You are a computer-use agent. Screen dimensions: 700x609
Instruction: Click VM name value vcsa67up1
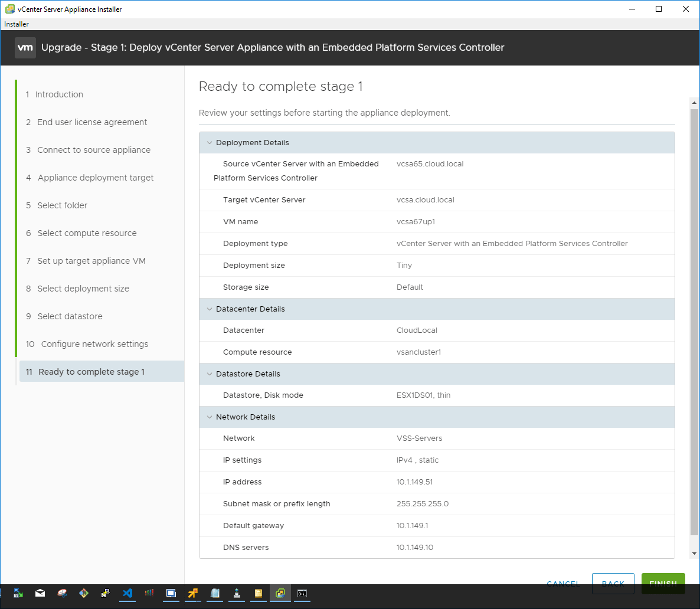click(x=416, y=222)
